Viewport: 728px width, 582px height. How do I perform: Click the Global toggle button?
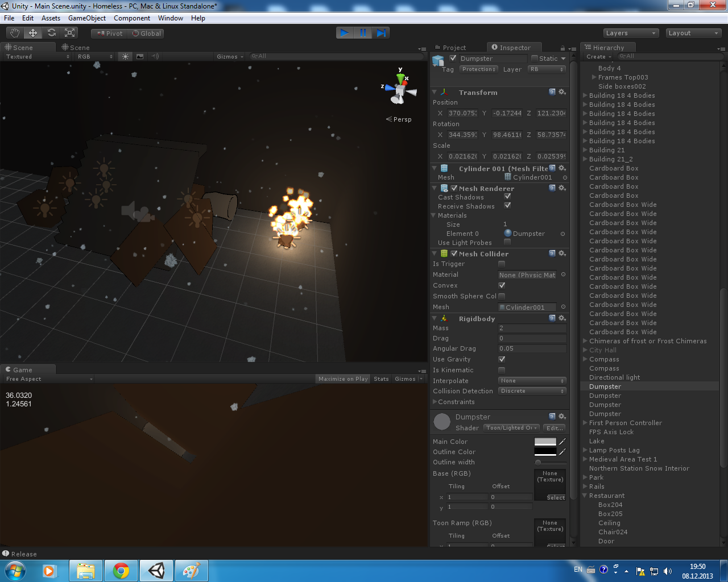click(147, 34)
